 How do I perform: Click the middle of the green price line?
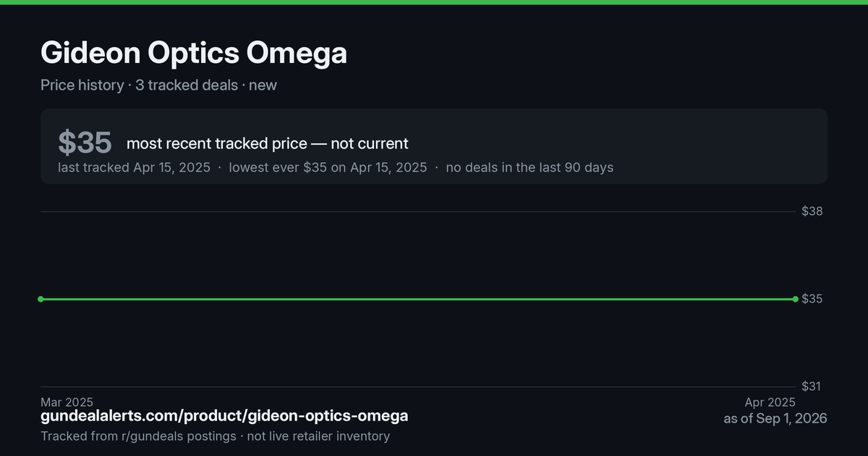[x=418, y=299]
